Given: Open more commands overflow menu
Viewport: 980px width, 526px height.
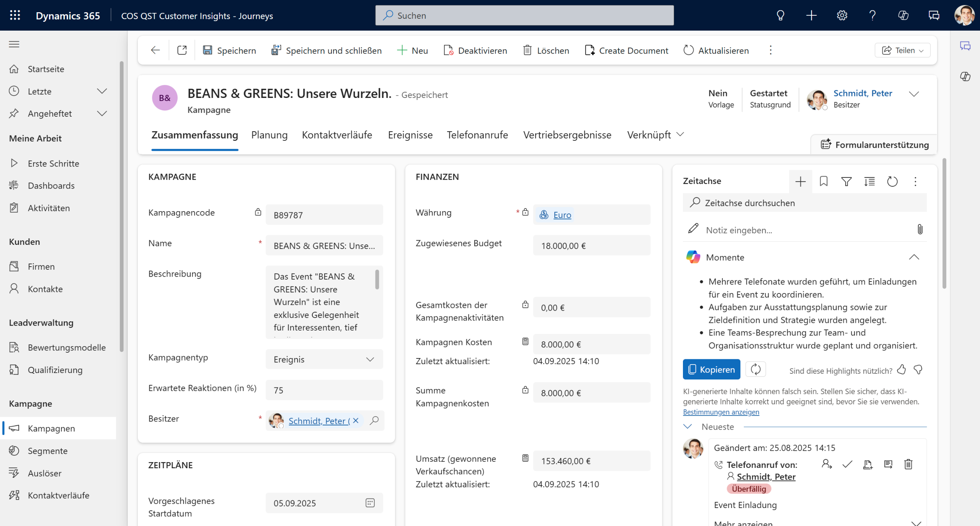Looking at the screenshot, I should 771,50.
